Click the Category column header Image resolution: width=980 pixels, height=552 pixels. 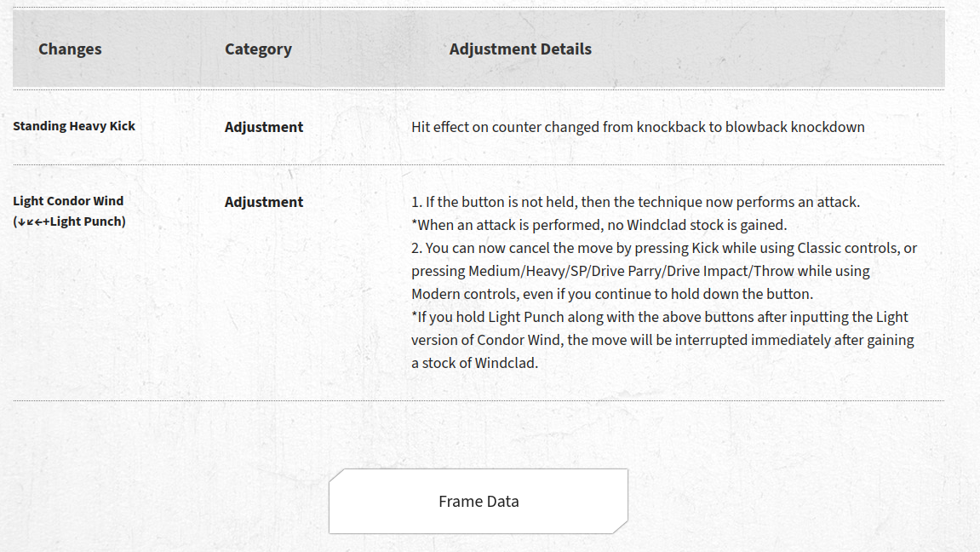pyautogui.click(x=258, y=49)
